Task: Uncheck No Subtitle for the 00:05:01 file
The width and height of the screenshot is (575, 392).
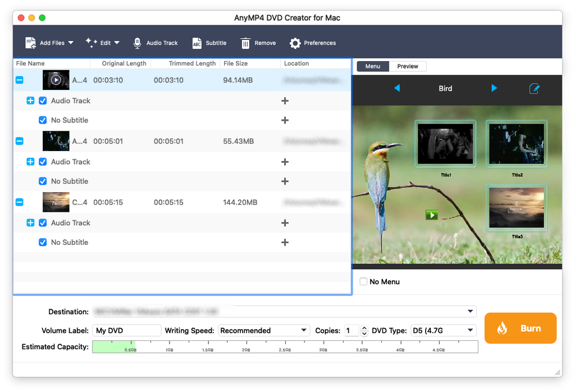Action: point(43,181)
